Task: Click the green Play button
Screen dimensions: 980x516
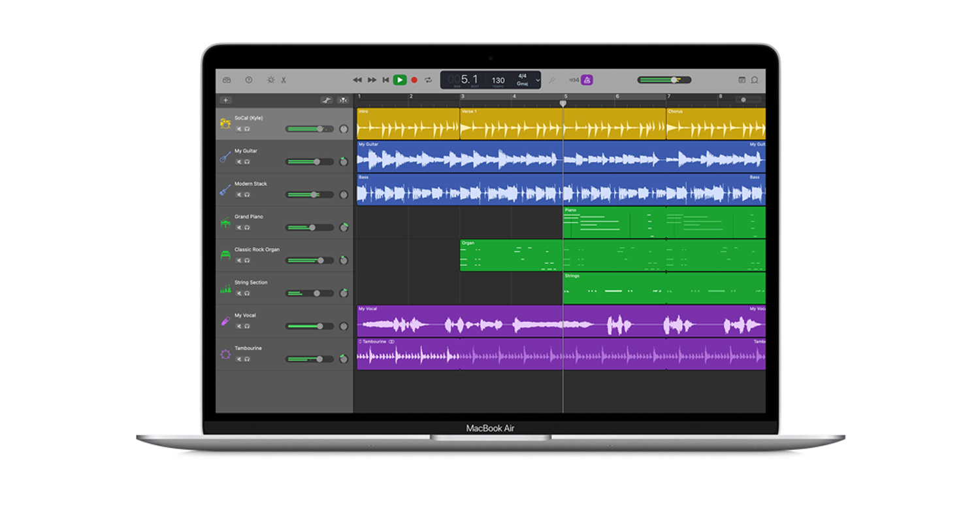Action: 400,80
